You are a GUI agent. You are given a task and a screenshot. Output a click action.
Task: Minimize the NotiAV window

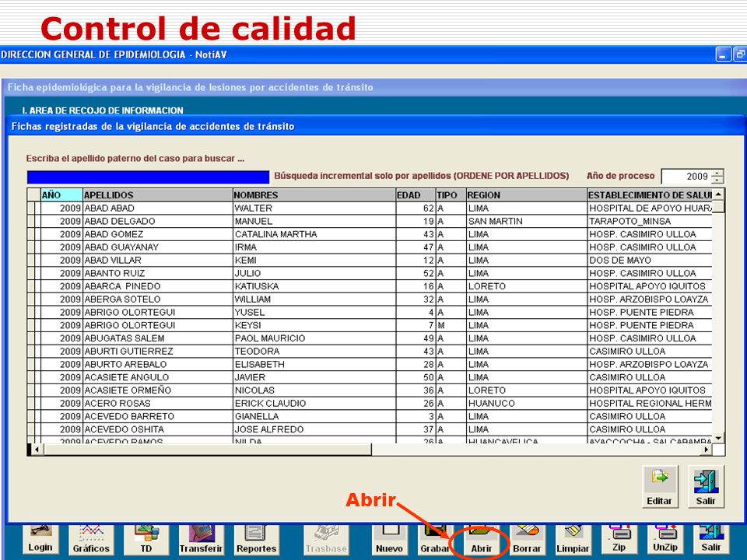click(x=723, y=54)
